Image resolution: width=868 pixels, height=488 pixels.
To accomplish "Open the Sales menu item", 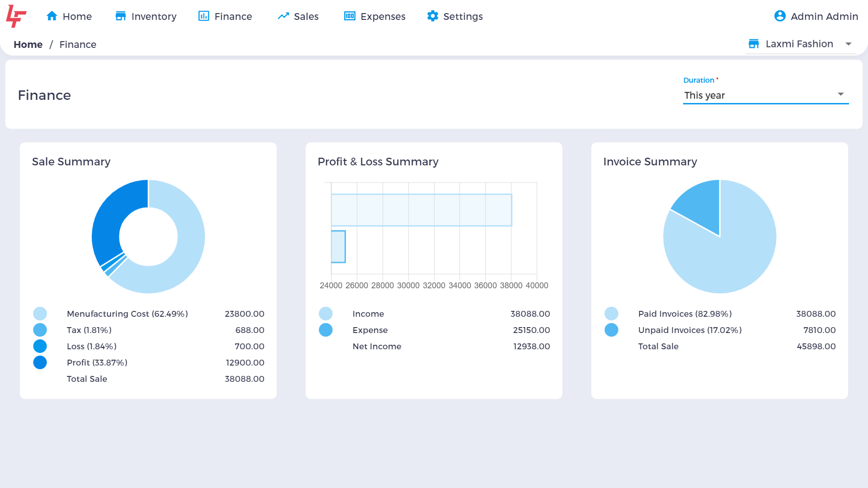I will click(298, 16).
